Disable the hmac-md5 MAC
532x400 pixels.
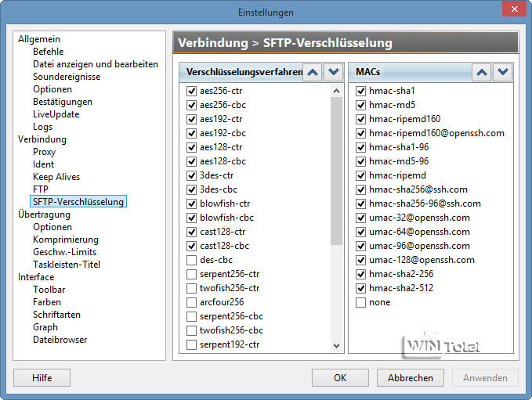click(x=360, y=105)
